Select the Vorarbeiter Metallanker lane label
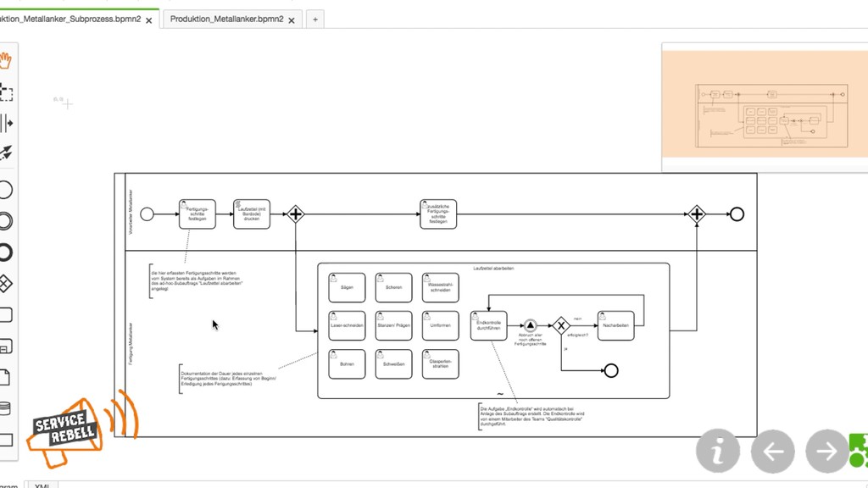Screen dimensions: 868x488 point(131,212)
